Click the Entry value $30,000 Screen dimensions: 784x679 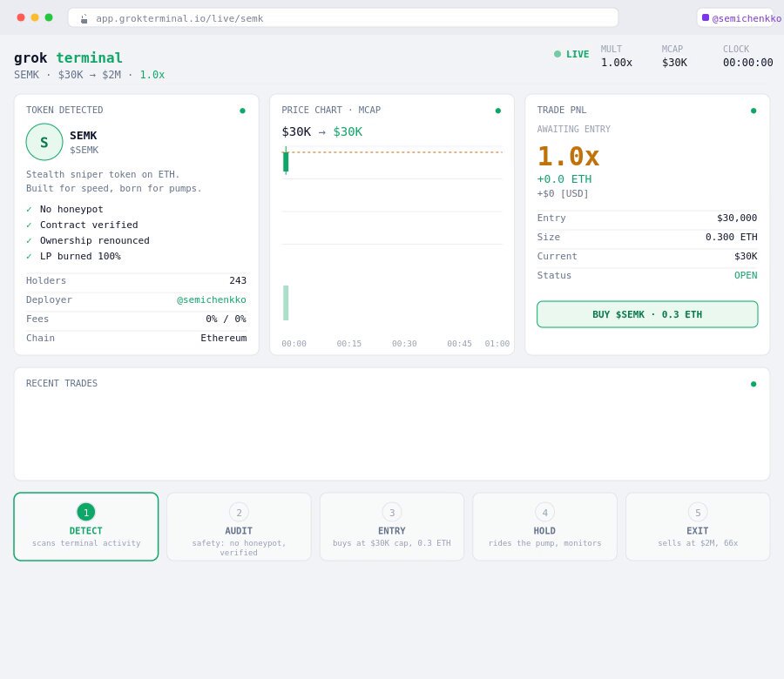pos(737,218)
